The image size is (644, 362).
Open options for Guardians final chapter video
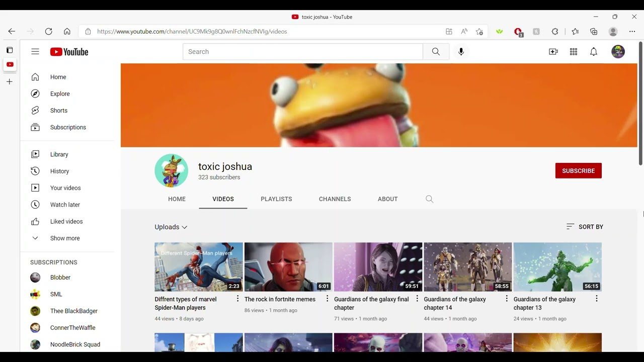coord(417,299)
